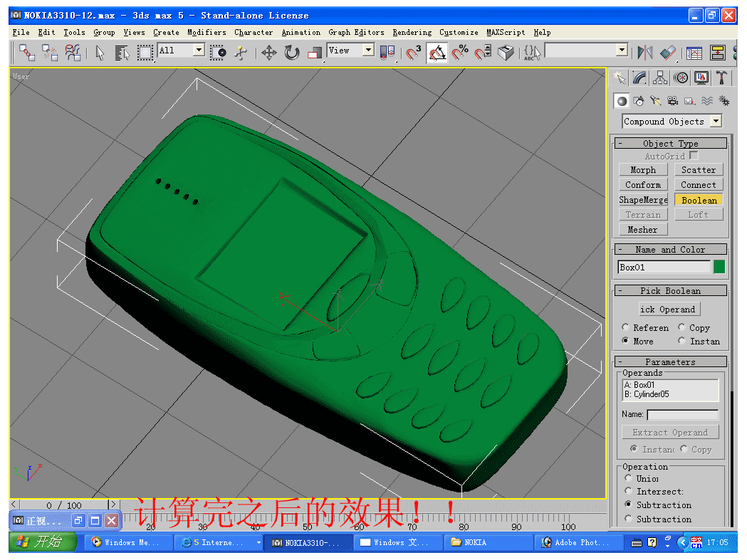The image size is (747, 560).
Task: Choose the Intersect operation radio
Action: (628, 490)
